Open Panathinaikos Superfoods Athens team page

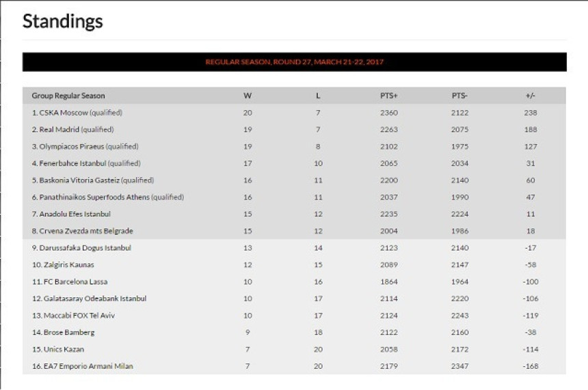coord(94,197)
